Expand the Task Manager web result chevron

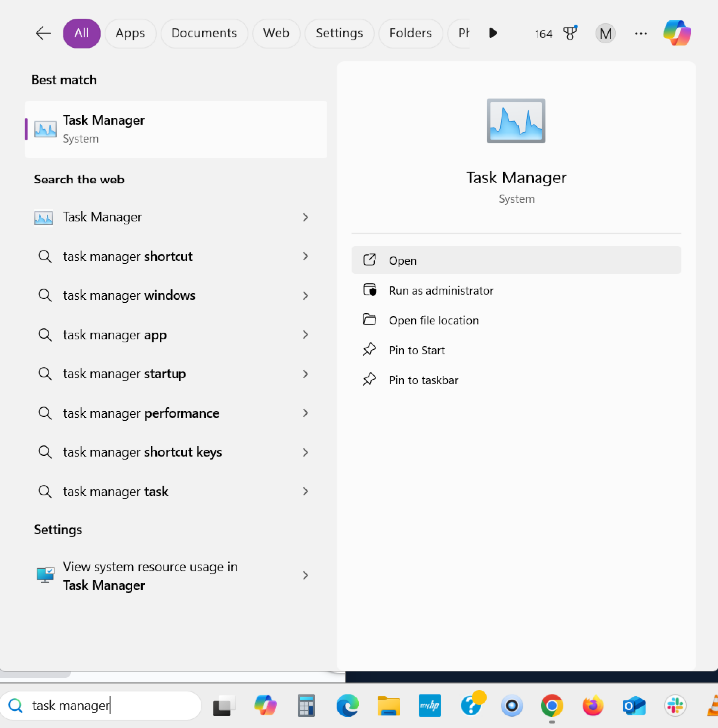pyautogui.click(x=305, y=217)
